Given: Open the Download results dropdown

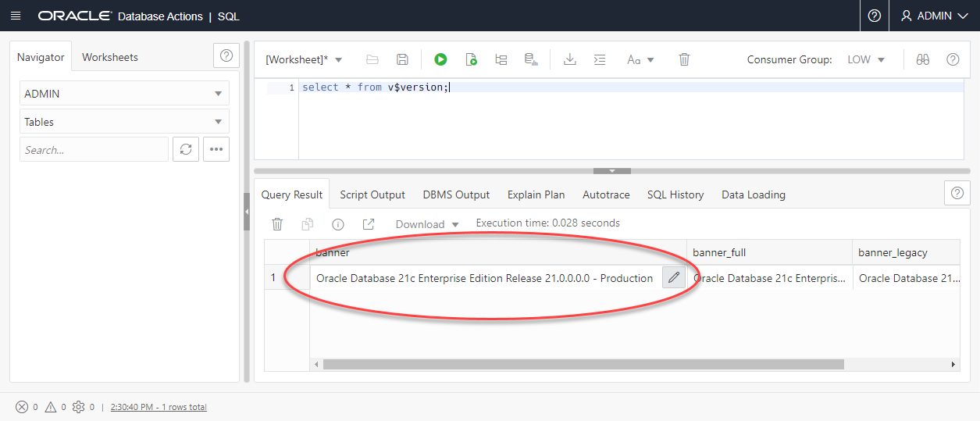Looking at the screenshot, I should click(427, 224).
